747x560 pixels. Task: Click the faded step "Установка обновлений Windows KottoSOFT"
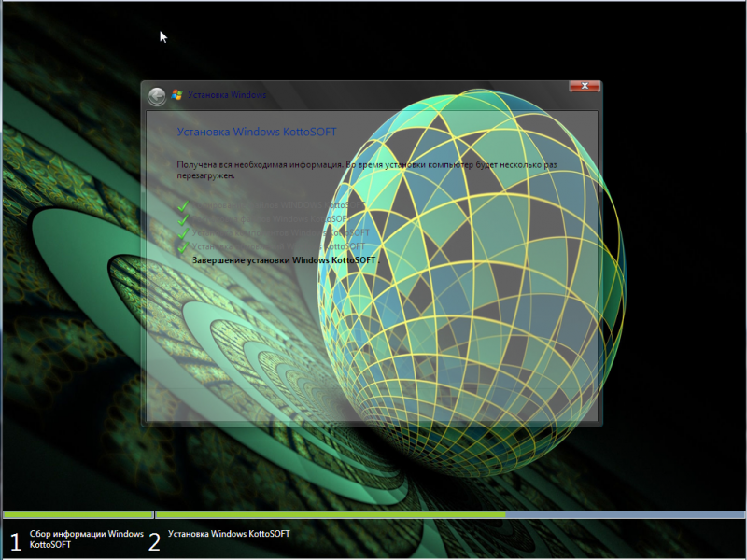278,246
